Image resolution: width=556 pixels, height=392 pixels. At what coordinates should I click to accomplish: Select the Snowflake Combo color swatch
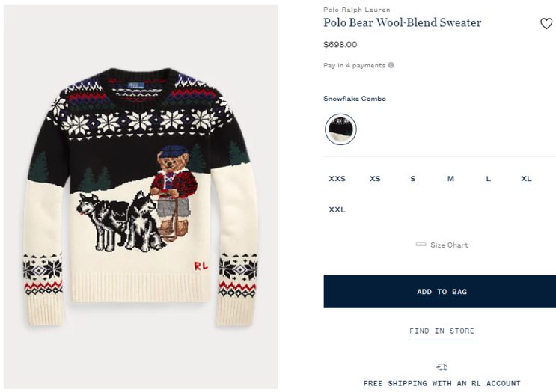tap(340, 129)
